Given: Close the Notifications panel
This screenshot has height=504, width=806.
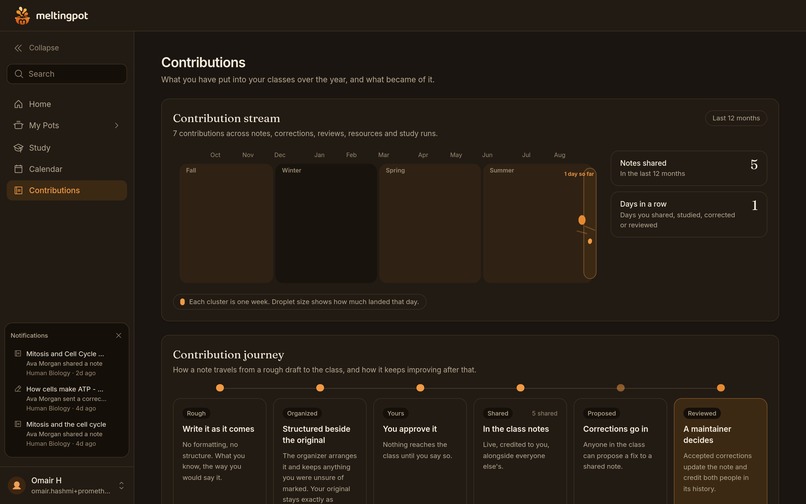Looking at the screenshot, I should click(x=119, y=335).
